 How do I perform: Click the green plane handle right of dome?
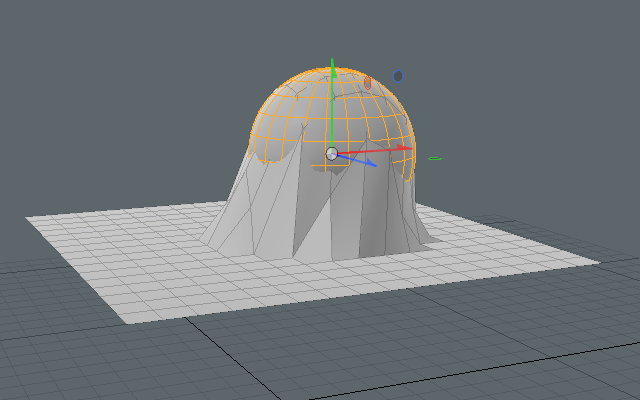[435, 158]
